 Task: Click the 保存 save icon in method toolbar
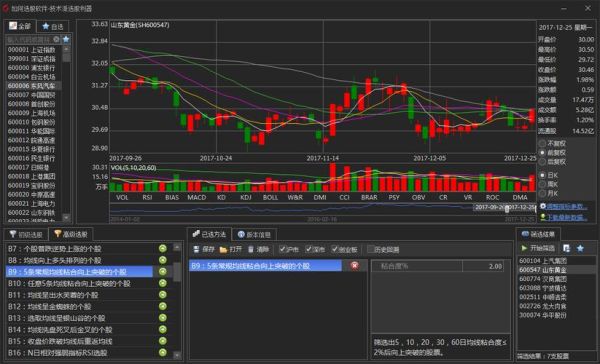point(196,249)
